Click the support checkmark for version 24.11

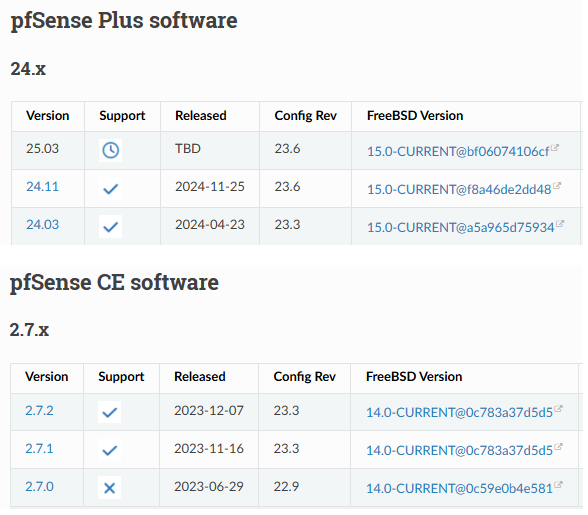pos(111,189)
